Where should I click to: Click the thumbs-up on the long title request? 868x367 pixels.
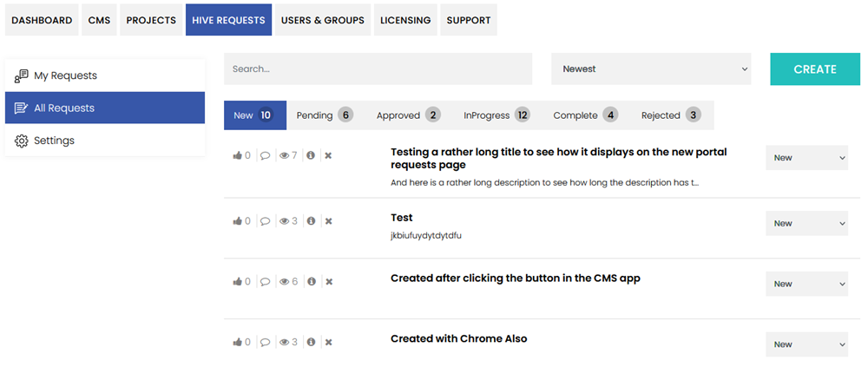(x=237, y=156)
